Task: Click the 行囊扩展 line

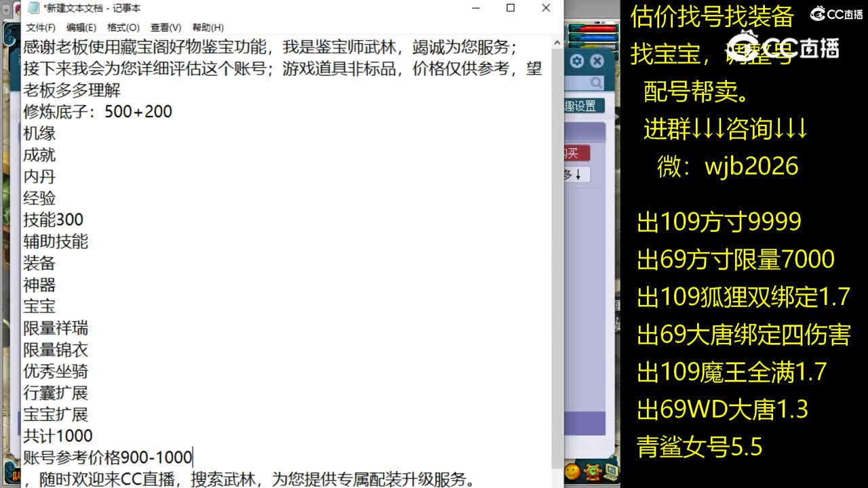Action: [x=56, y=393]
